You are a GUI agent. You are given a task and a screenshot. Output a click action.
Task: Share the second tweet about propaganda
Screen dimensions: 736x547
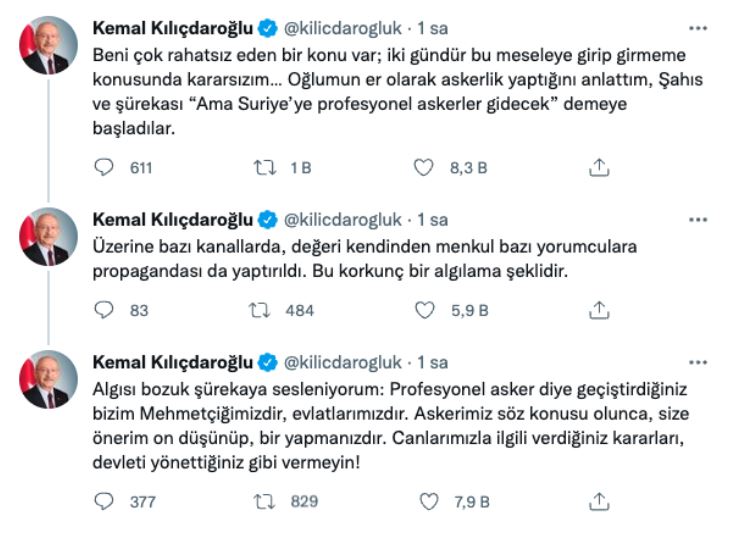[x=599, y=311]
